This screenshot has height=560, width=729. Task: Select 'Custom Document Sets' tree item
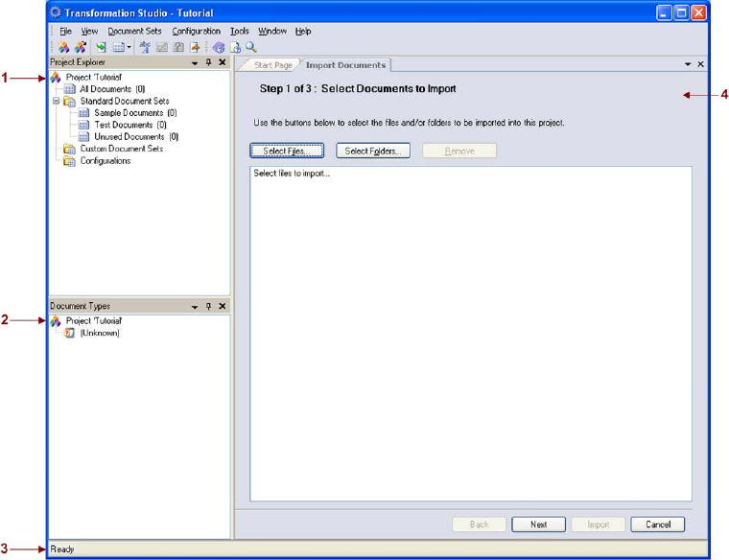[122, 149]
